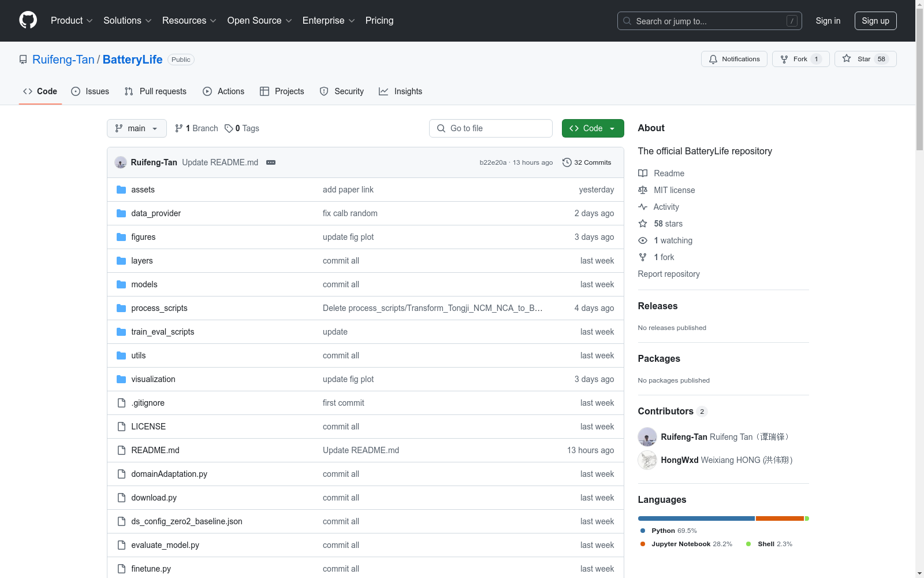Expand the Resources menu
This screenshot has width=924, height=578.
pos(189,20)
